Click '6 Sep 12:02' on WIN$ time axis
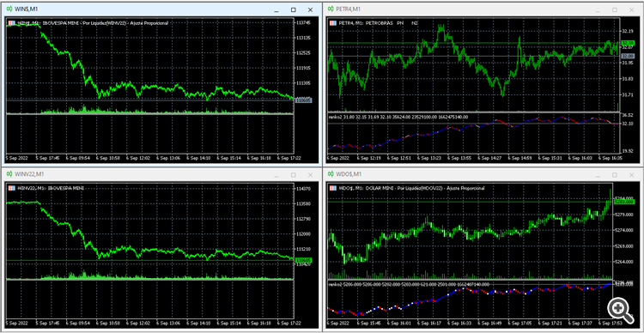The width and height of the screenshot is (644, 333). (137, 158)
